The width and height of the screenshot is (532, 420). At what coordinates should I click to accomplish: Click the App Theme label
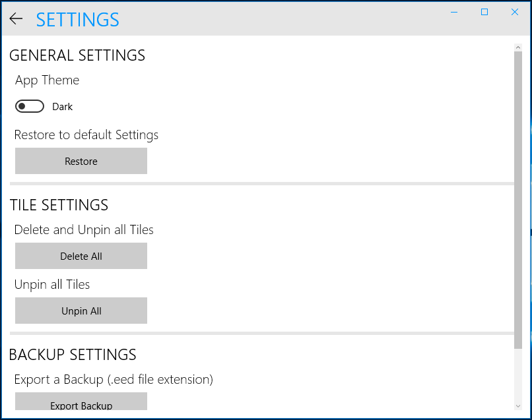point(47,80)
